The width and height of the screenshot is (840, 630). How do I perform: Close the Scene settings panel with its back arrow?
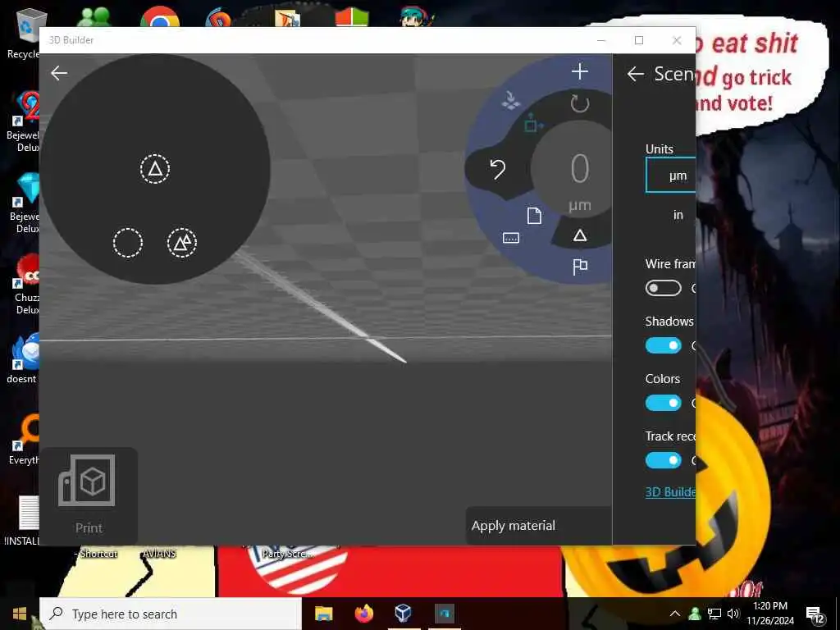pos(636,74)
